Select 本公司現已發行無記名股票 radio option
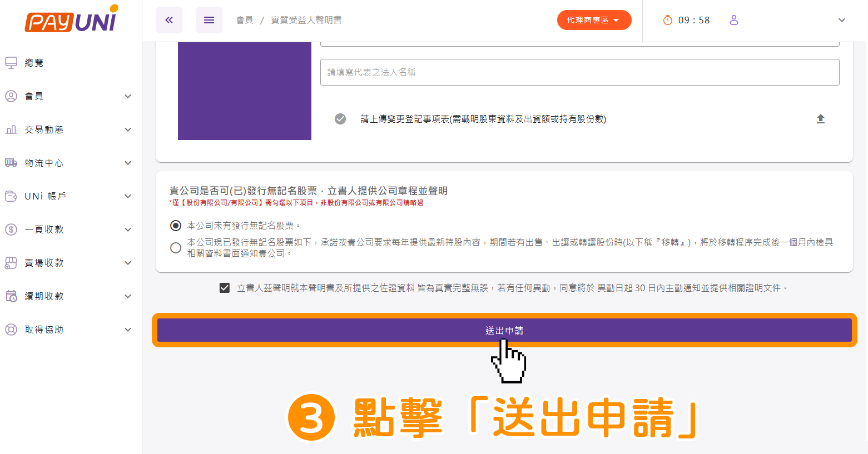 pos(176,248)
